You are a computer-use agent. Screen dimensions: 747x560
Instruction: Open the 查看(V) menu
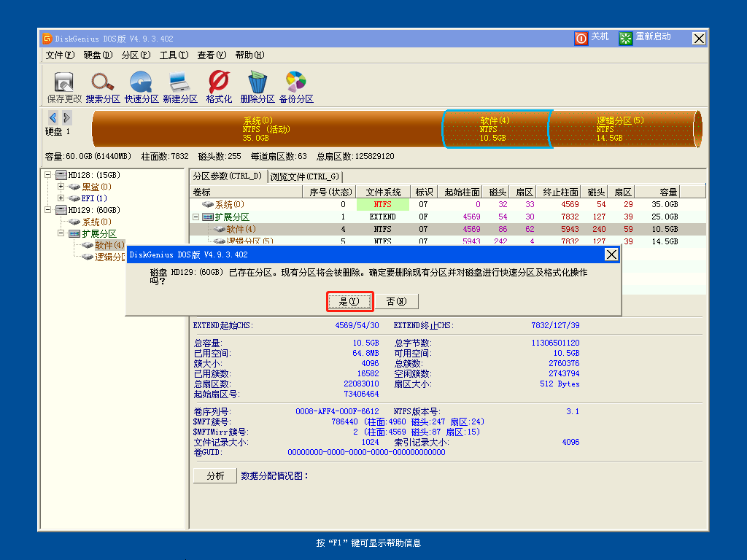click(212, 55)
